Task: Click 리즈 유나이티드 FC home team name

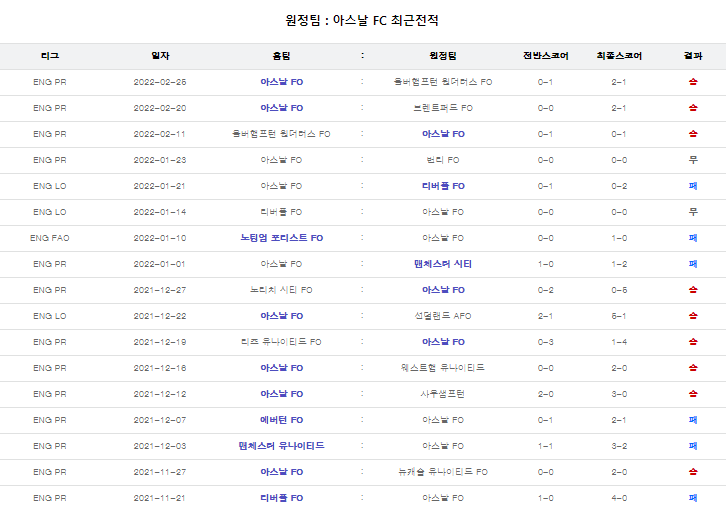Action: [x=281, y=342]
